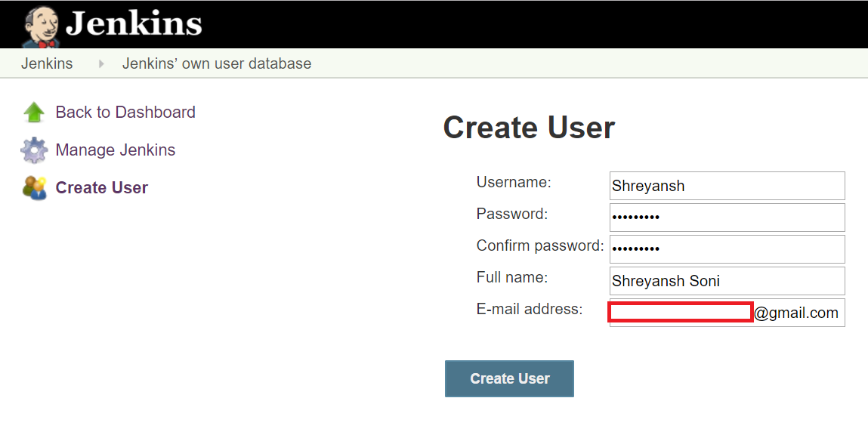The image size is (868, 432).
Task: Focus the Username field containing Shreyansh
Action: click(x=727, y=186)
